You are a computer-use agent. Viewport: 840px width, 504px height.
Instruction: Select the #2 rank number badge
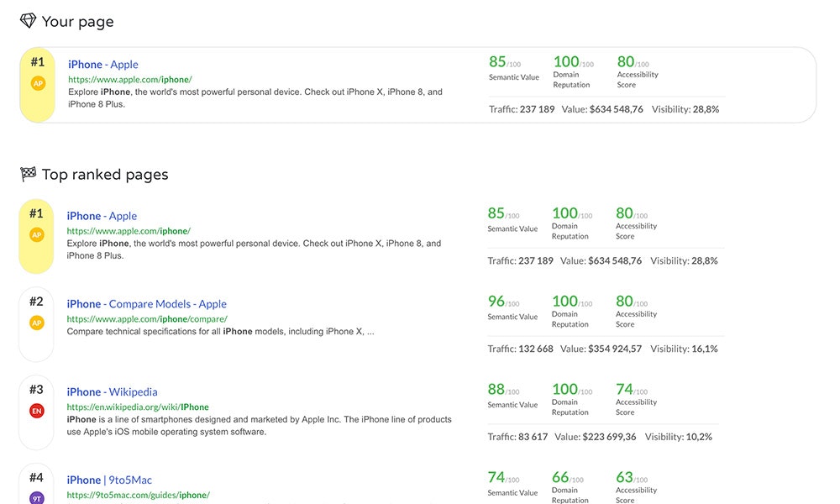pos(36,302)
